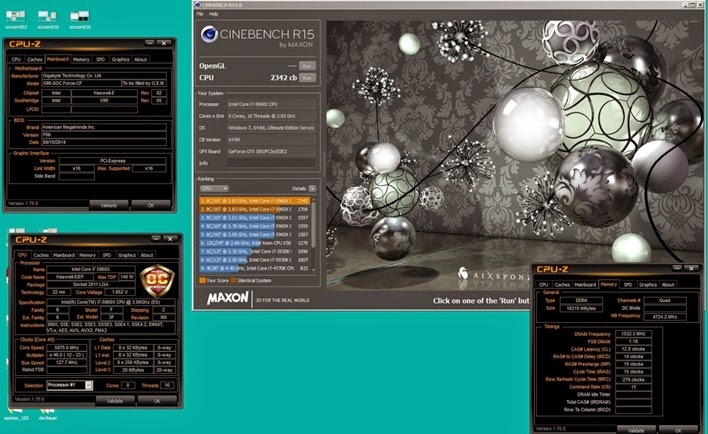Open the screen010 desktop icon
This screenshot has height=434, width=708.
coord(48,20)
